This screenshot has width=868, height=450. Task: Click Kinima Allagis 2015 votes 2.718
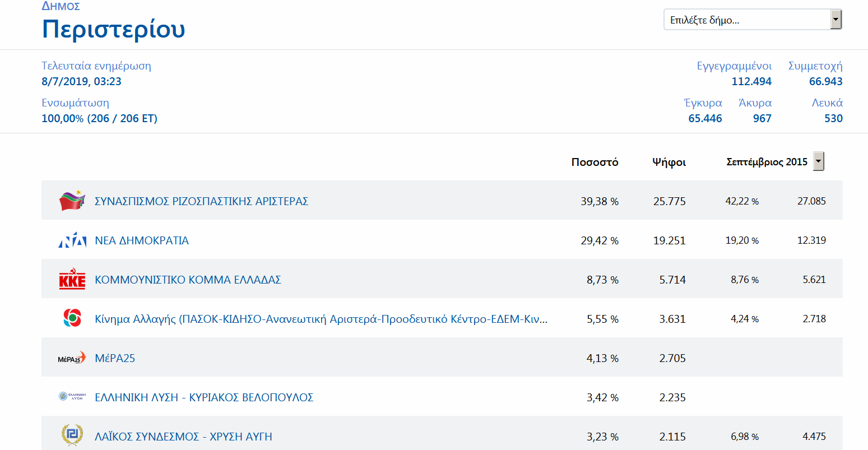point(814,318)
